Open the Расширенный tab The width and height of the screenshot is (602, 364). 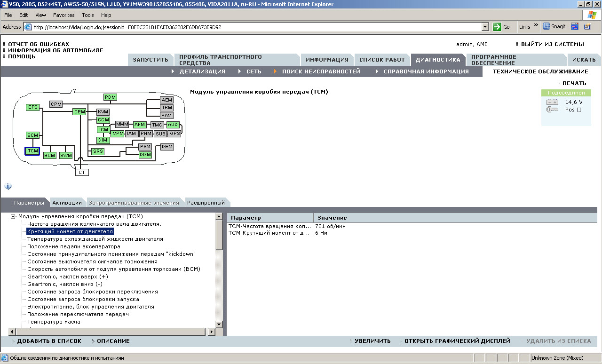pyautogui.click(x=206, y=203)
